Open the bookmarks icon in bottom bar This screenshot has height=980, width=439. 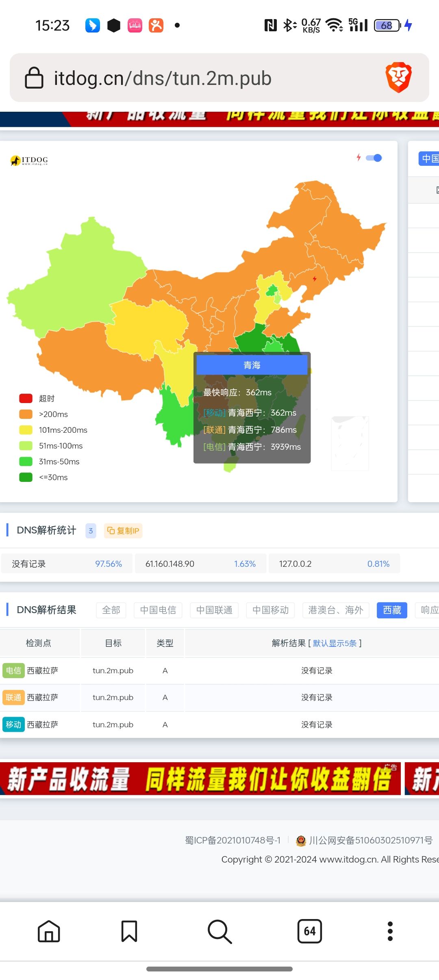pyautogui.click(x=129, y=931)
